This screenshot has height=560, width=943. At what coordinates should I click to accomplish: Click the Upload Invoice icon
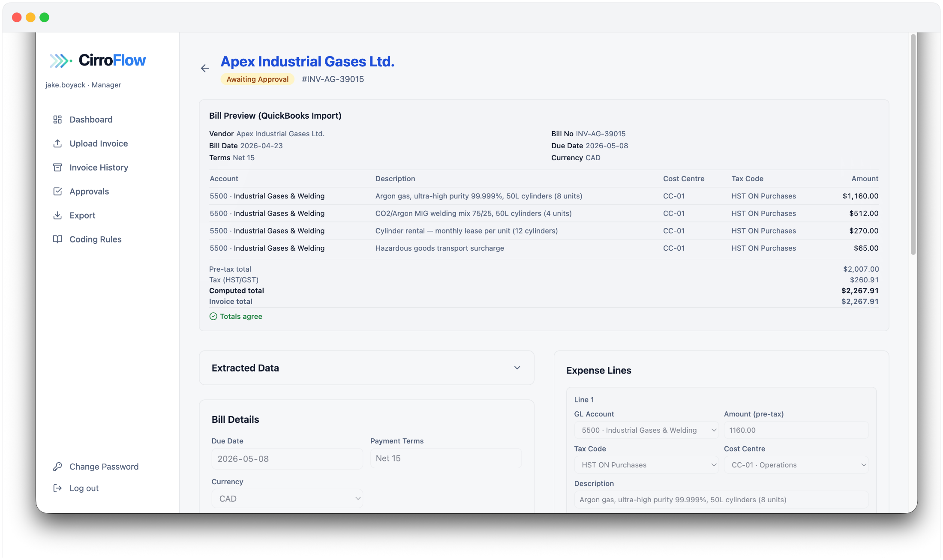[x=57, y=144]
